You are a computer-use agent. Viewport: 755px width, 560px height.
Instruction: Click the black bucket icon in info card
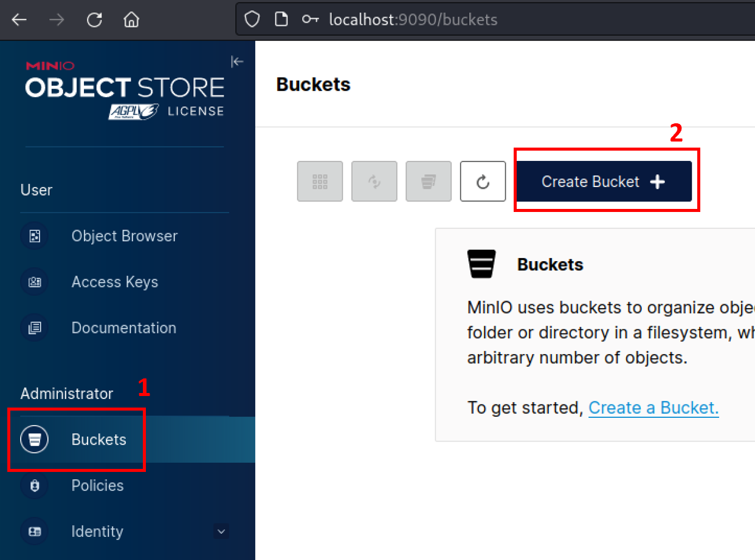click(481, 264)
